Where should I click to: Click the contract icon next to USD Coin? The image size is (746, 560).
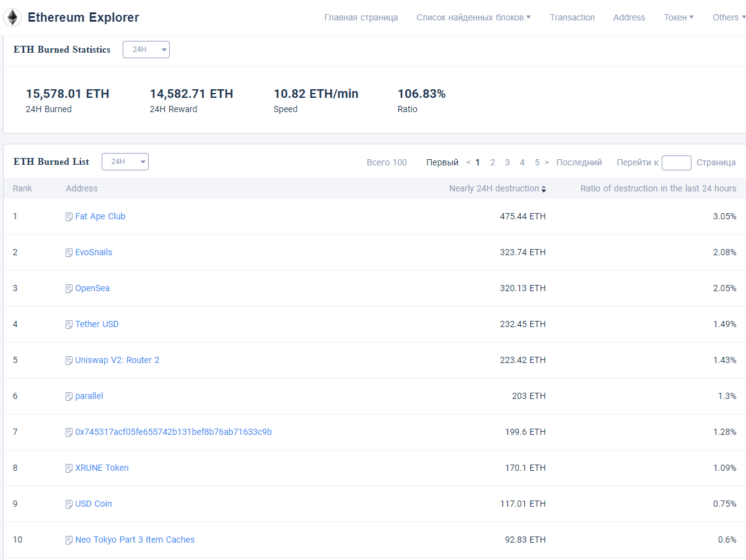tap(69, 504)
